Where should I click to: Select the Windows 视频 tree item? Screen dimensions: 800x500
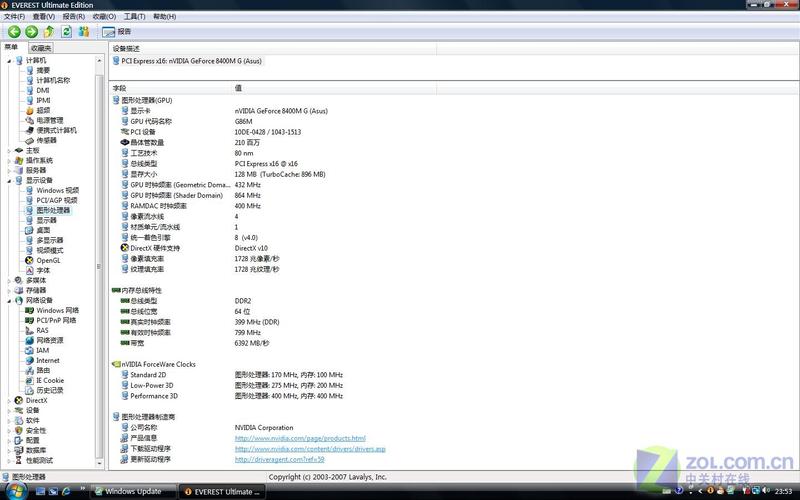57,190
